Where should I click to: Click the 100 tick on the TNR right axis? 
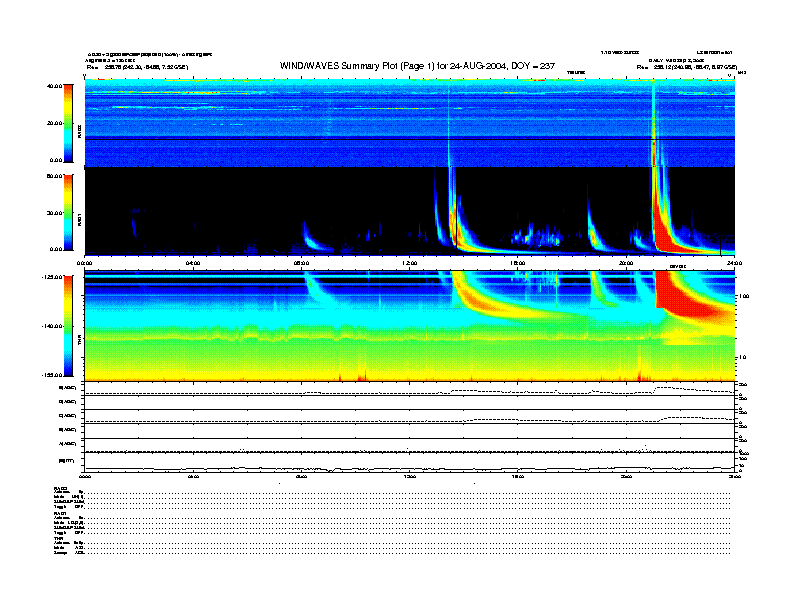(x=744, y=297)
